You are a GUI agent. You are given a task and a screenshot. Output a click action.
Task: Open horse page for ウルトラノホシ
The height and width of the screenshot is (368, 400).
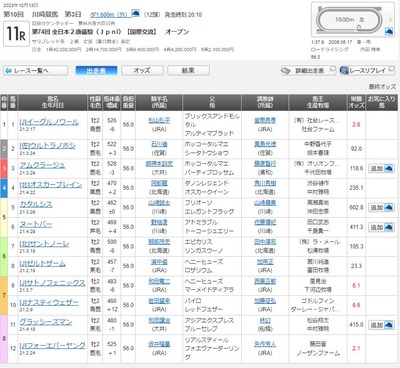coord(47,146)
